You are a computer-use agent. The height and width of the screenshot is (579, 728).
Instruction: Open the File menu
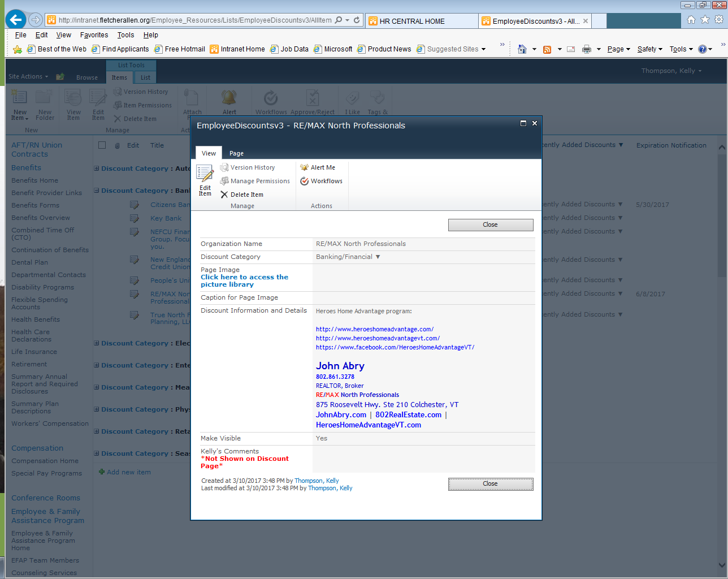[x=21, y=34]
